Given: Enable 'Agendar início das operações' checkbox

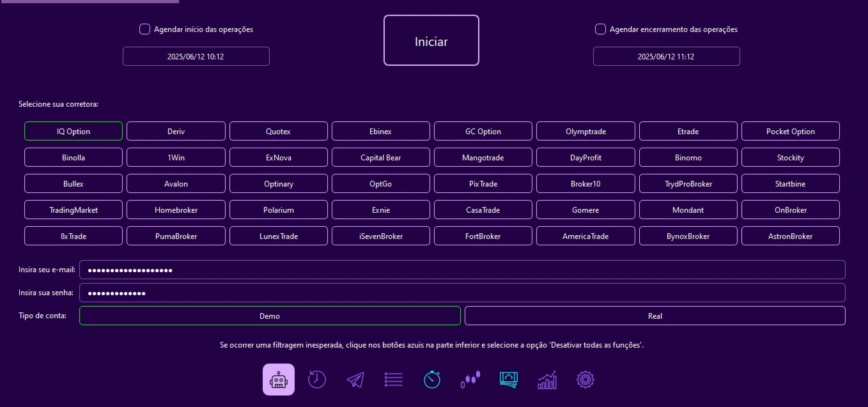Looking at the screenshot, I should click(144, 29).
